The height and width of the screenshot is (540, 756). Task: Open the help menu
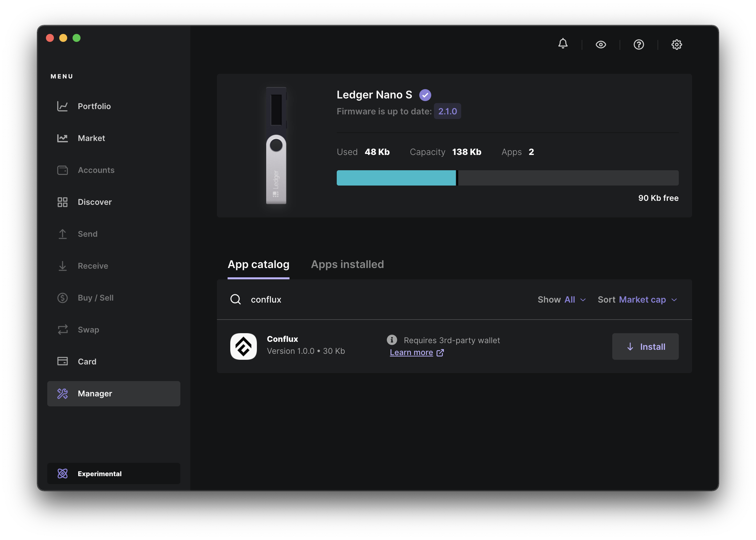click(639, 44)
